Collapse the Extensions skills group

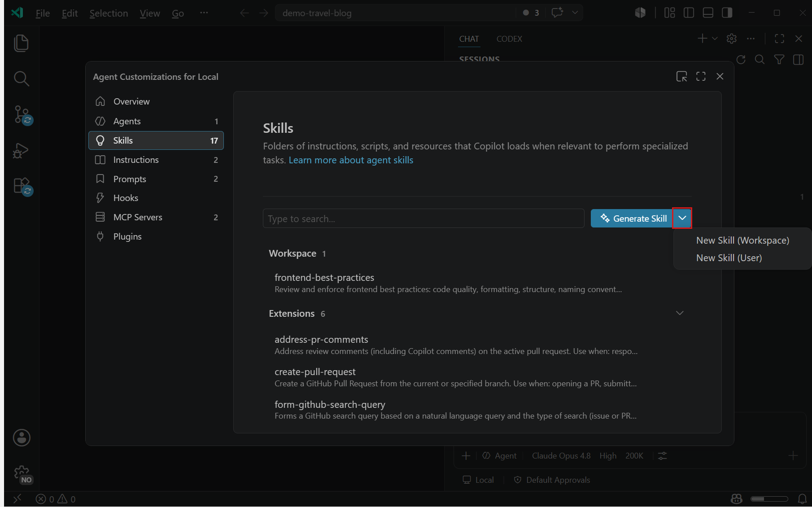pos(680,313)
